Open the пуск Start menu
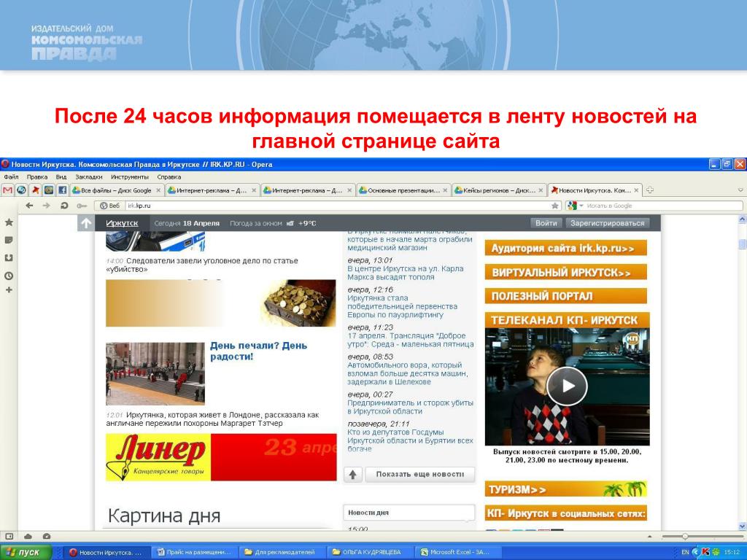The image size is (747, 560). click(x=26, y=553)
